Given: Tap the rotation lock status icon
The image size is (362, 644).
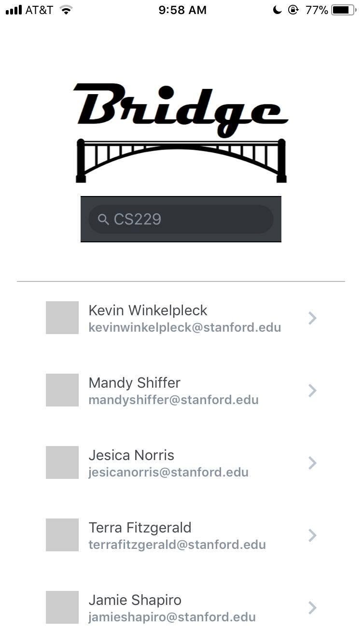Looking at the screenshot, I should pos(293,10).
